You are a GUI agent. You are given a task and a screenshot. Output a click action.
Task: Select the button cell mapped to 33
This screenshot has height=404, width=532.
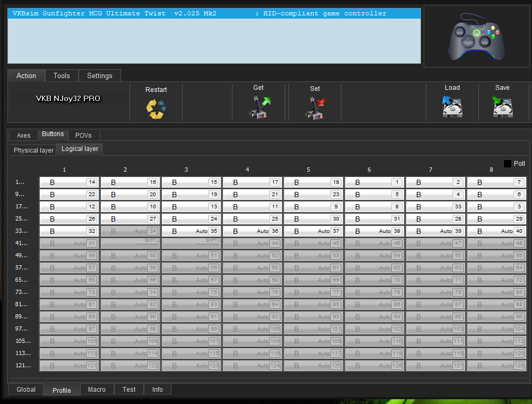436,207
